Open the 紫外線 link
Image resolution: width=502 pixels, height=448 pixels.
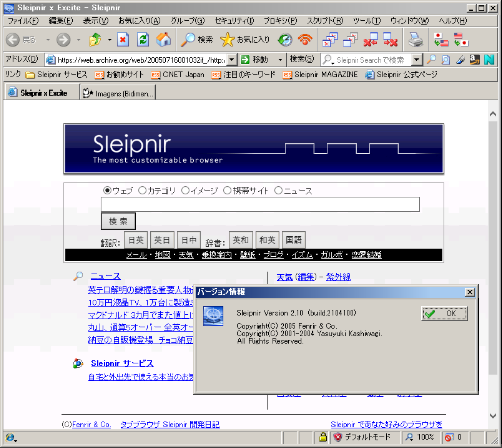(x=339, y=277)
